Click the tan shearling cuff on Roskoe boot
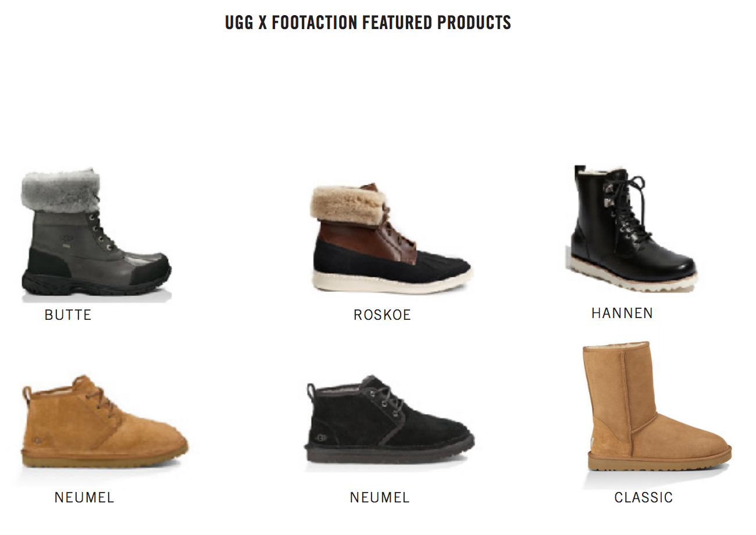Screen dimensions: 756x535 point(348,204)
